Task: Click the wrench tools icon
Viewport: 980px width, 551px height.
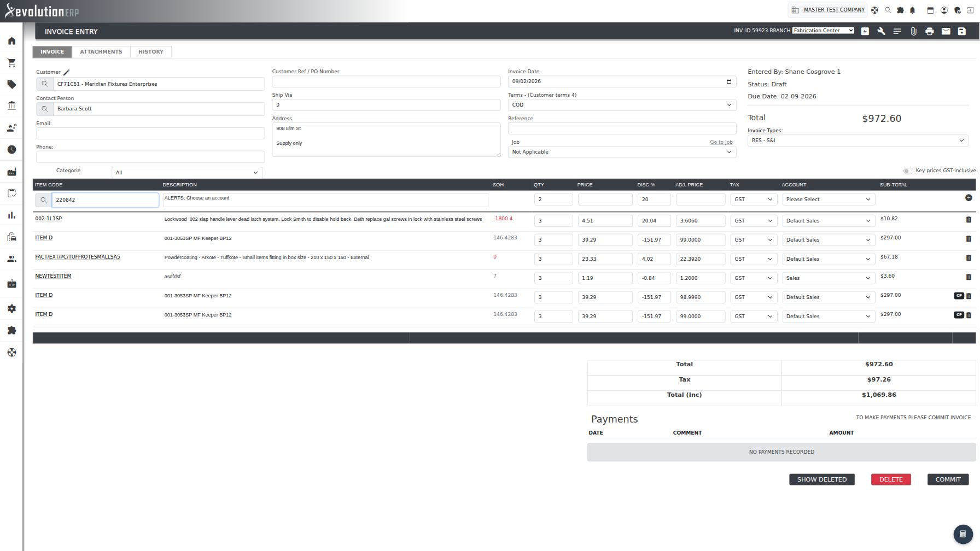Action: click(x=881, y=31)
